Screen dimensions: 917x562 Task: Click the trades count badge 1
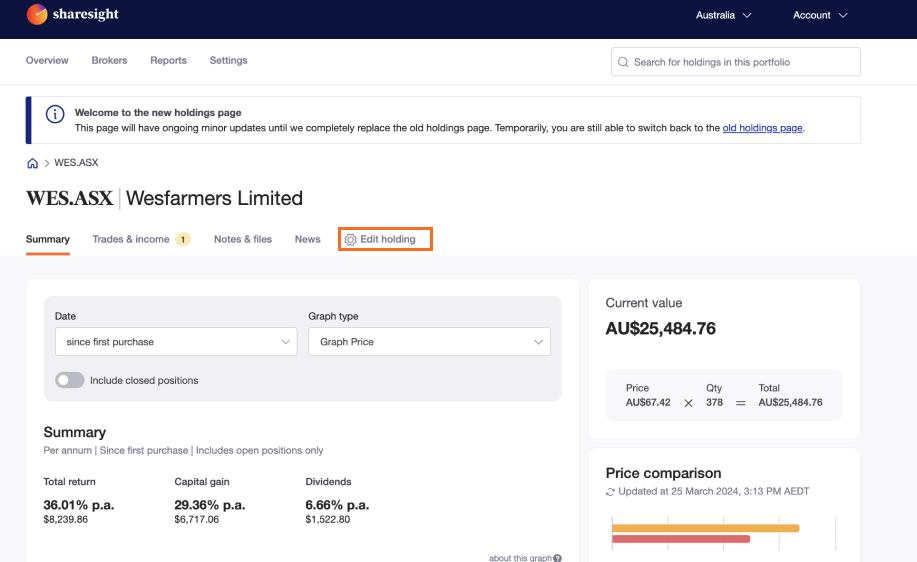(x=183, y=239)
